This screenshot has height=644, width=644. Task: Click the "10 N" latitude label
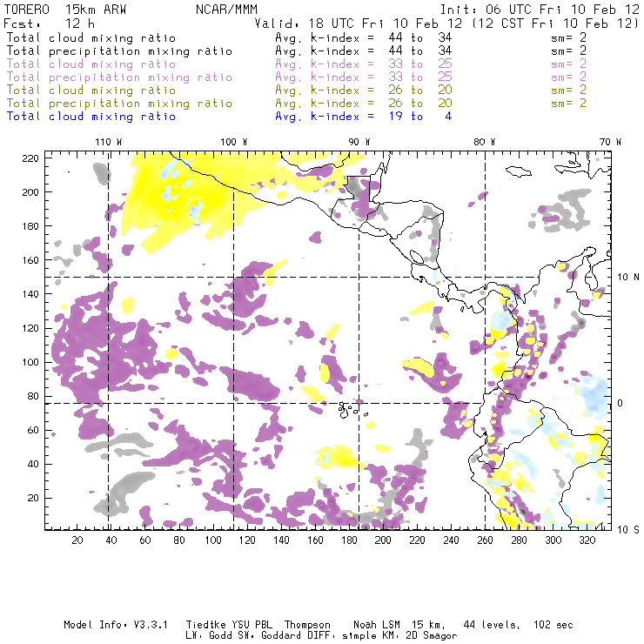pos(628,278)
